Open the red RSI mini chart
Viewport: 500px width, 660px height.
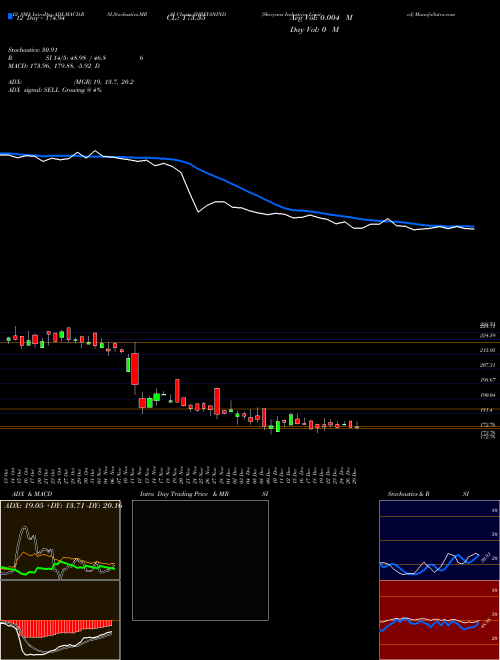[439, 620]
